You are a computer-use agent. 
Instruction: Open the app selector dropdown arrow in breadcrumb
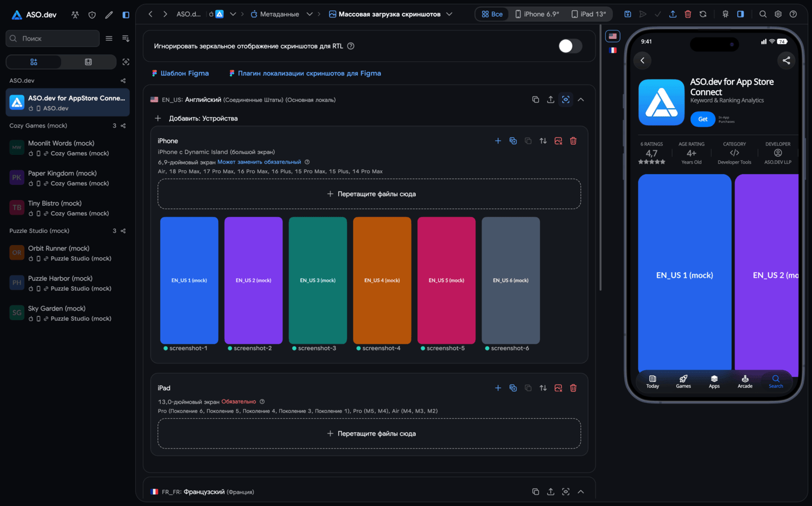pos(233,14)
